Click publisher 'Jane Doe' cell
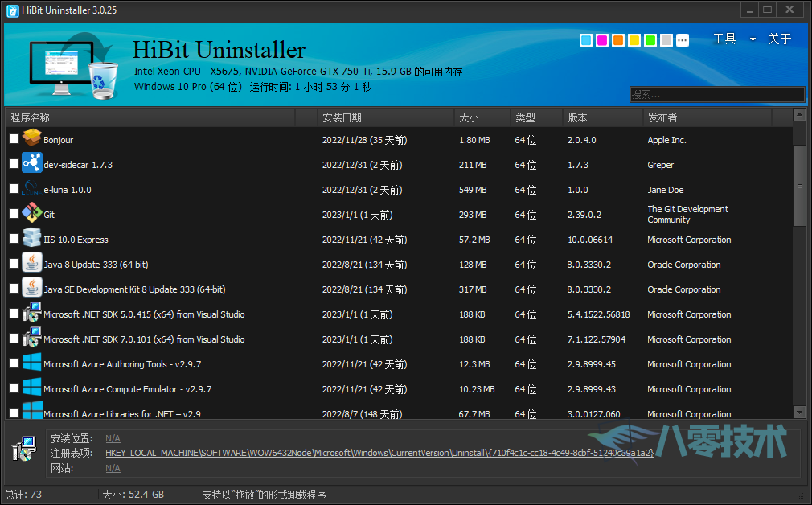The image size is (812, 505). click(666, 190)
